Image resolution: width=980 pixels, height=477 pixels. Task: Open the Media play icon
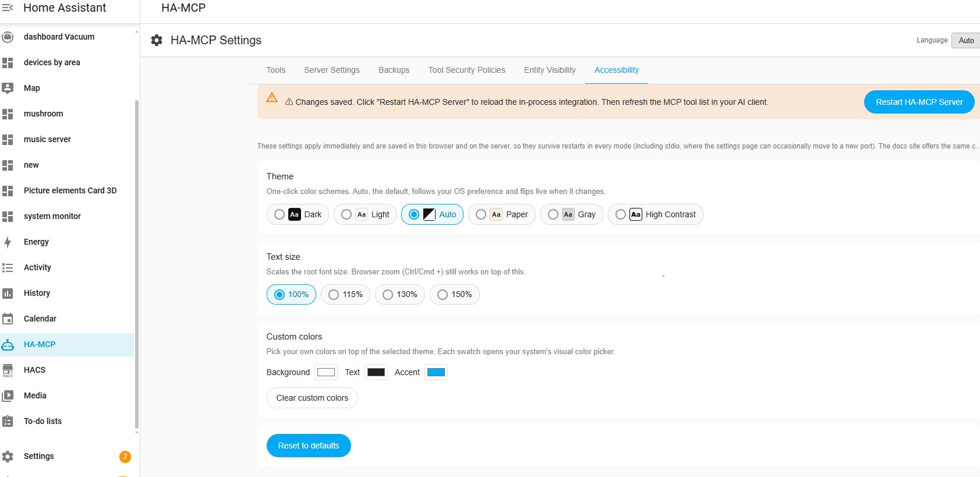coord(8,395)
